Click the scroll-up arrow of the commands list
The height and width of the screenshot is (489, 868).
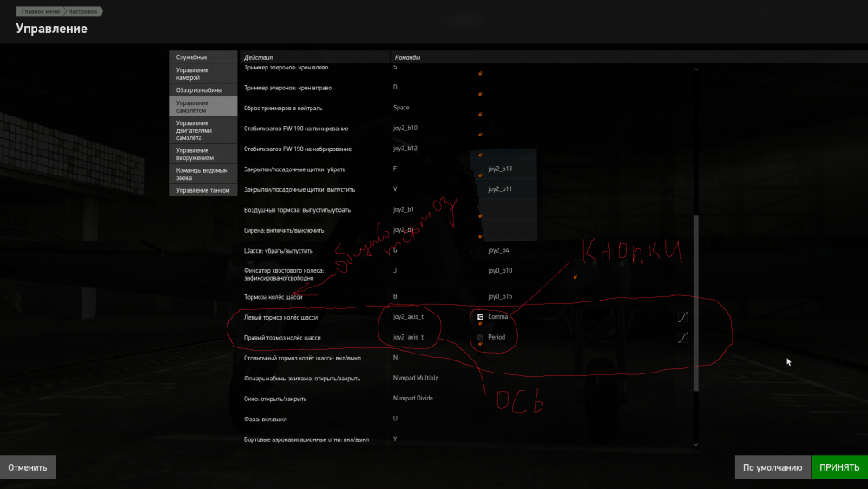click(x=696, y=69)
